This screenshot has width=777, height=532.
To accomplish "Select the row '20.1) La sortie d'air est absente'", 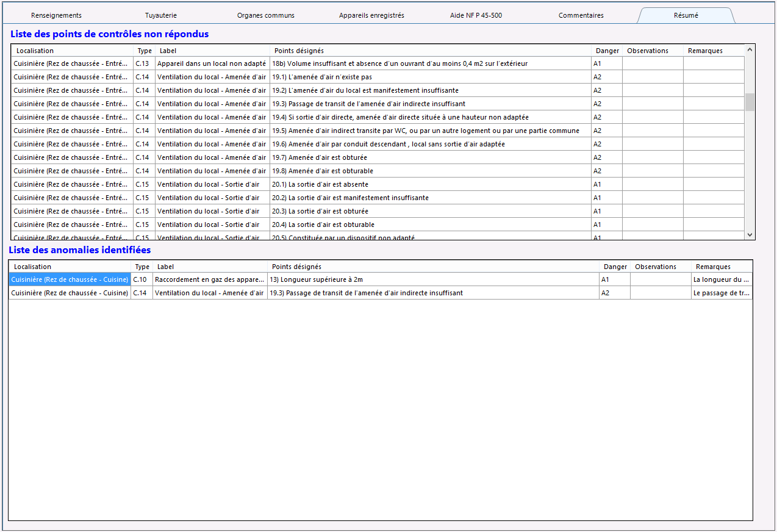I will 378,184.
